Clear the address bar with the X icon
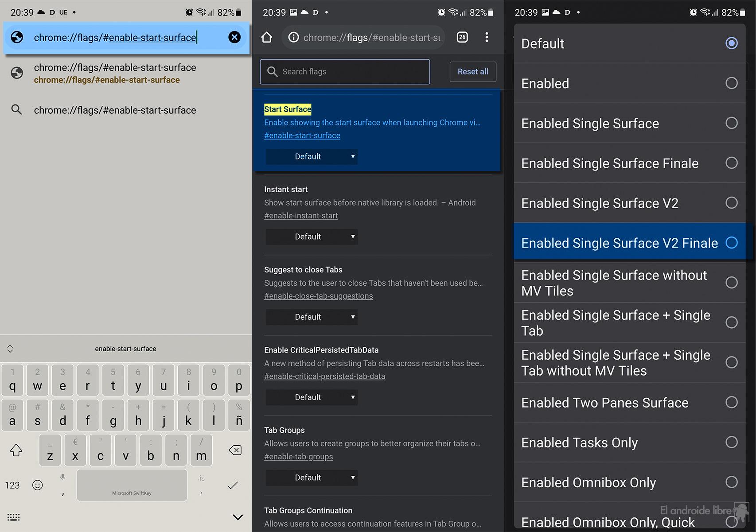The height and width of the screenshot is (532, 756). [234, 37]
